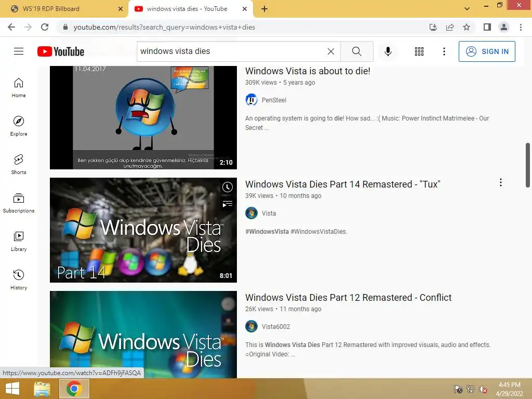This screenshot has height=399, width=532.
Task: Add Part 14 video to queue icon
Action: coord(228,204)
